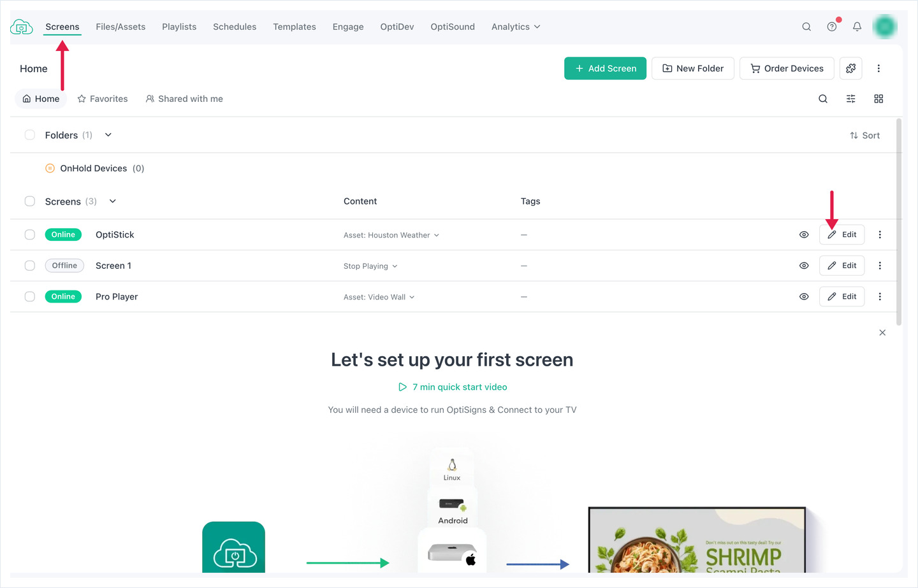
Task: Open the Playlists tab
Action: 179,27
